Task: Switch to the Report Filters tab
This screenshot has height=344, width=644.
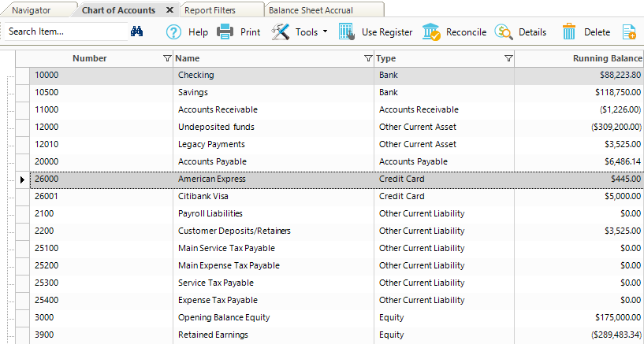Action: pos(210,10)
